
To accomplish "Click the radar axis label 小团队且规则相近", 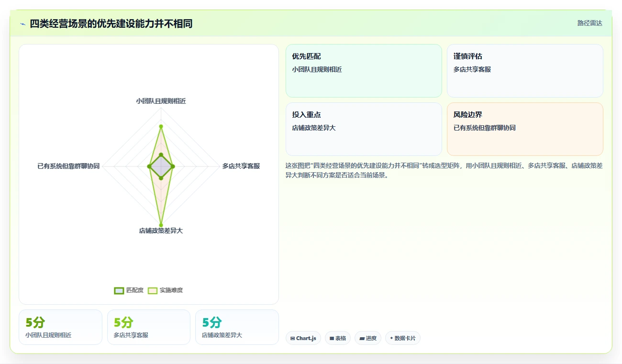I will (x=161, y=101).
